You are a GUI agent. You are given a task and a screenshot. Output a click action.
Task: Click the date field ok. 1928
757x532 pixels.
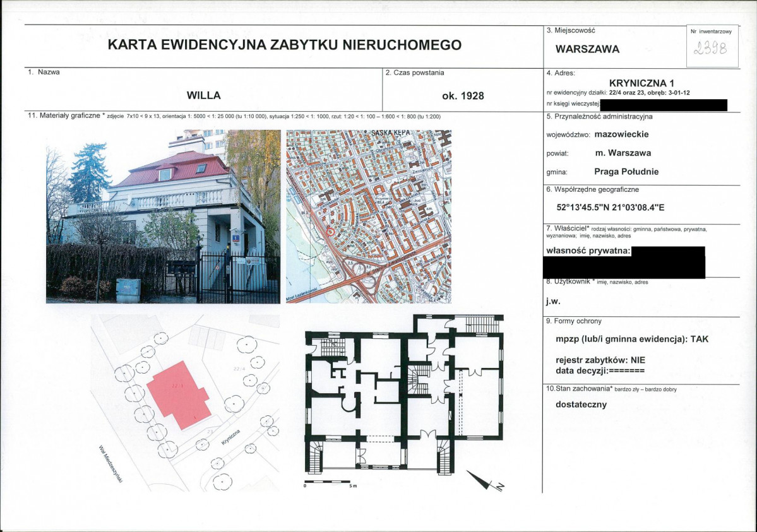pyautogui.click(x=463, y=95)
